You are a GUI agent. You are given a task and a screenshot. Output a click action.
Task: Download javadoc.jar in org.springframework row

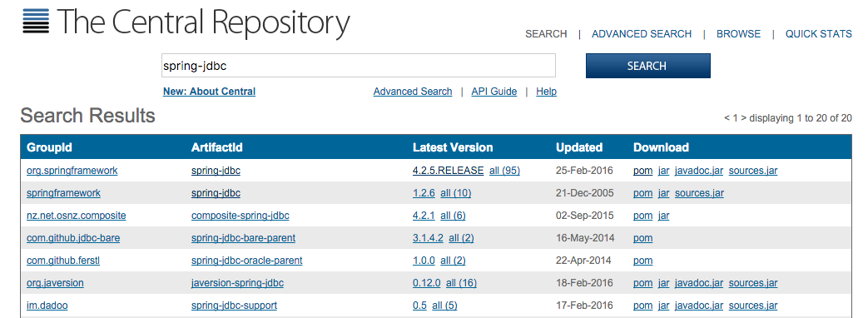[x=698, y=171]
